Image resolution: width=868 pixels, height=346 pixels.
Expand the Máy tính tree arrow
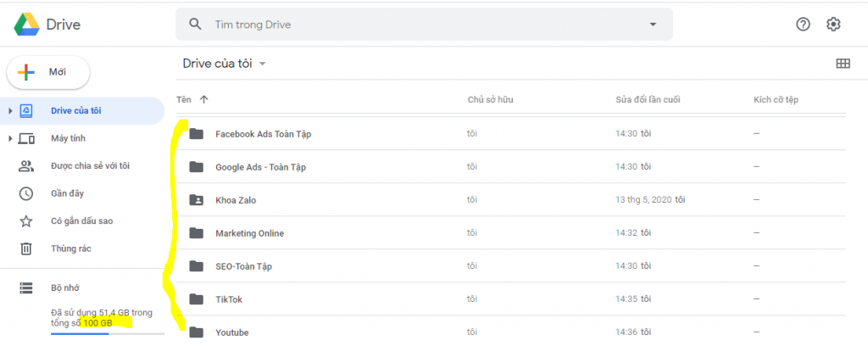10,138
